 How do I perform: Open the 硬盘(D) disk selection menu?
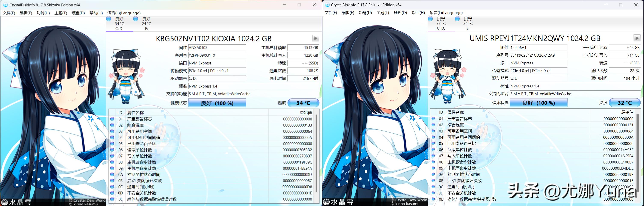coord(78,13)
